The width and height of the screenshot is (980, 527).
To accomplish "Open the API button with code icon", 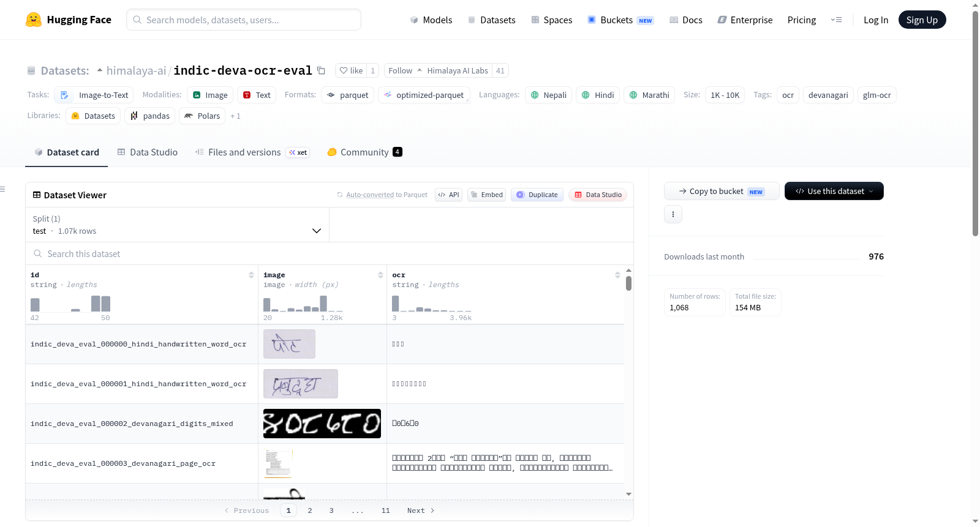I will coord(448,195).
